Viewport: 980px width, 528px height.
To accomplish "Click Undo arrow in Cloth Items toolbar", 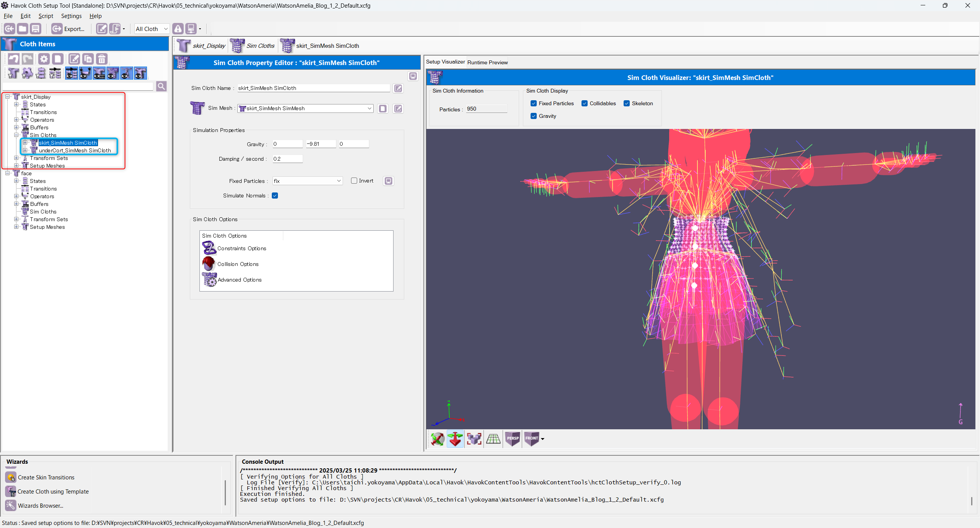I will coord(14,59).
